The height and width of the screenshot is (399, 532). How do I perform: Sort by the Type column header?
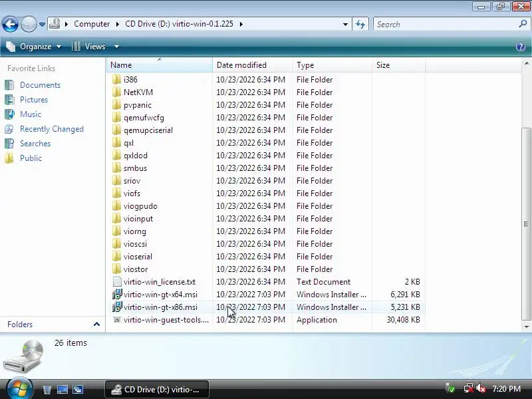pos(332,65)
